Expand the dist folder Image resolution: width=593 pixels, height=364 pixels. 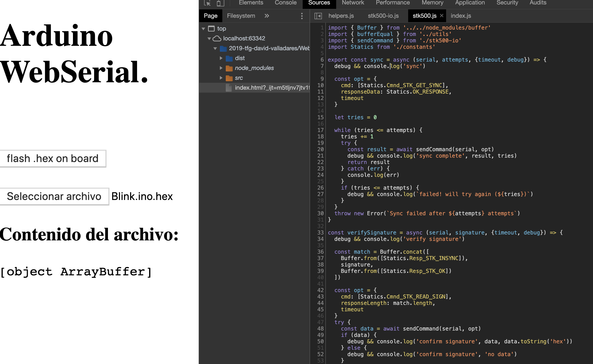pos(221,58)
